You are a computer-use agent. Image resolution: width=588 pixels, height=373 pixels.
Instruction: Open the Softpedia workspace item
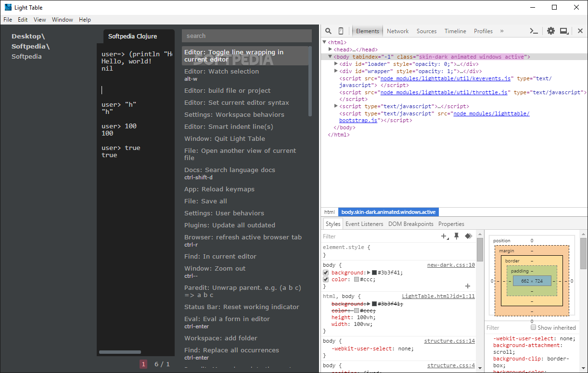26,56
